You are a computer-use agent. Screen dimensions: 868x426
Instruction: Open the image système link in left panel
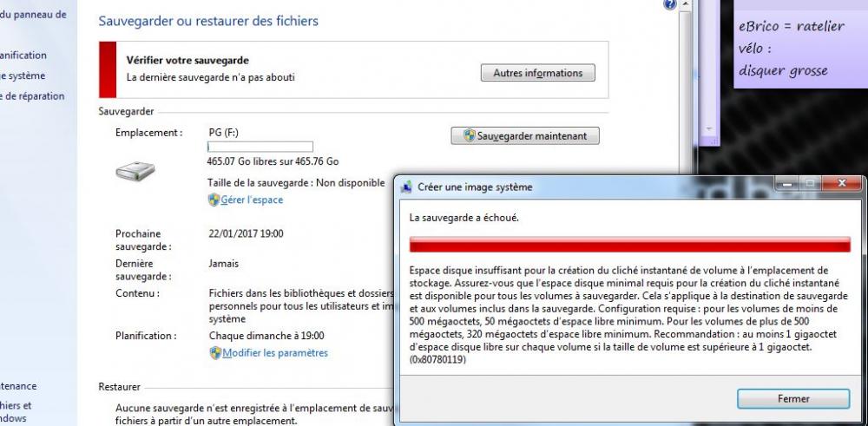click(23, 75)
